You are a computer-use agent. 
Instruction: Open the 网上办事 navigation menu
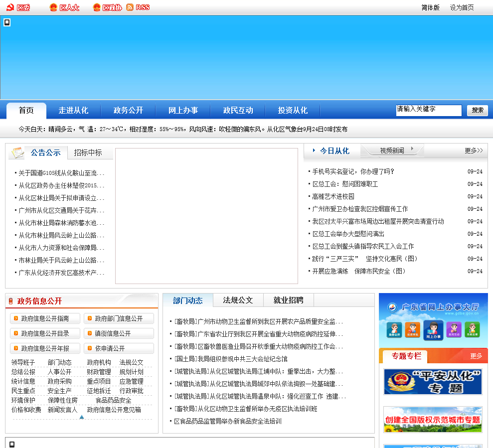click(x=183, y=110)
